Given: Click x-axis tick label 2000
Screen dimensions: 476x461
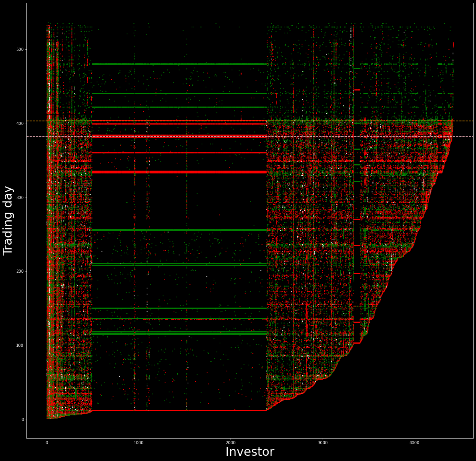Looking at the screenshot, I should coord(231,443).
